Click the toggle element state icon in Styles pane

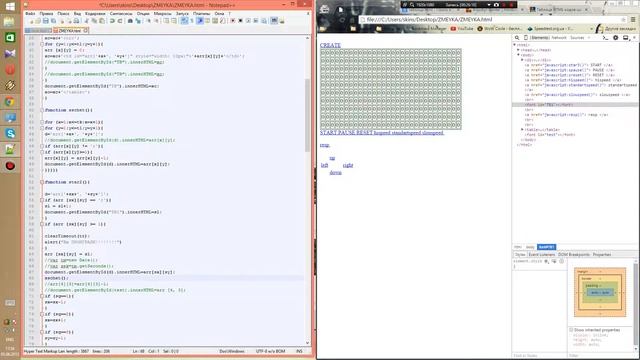pos(554,261)
